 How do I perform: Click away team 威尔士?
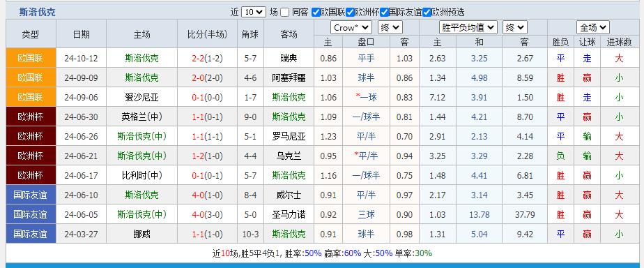[x=289, y=195]
